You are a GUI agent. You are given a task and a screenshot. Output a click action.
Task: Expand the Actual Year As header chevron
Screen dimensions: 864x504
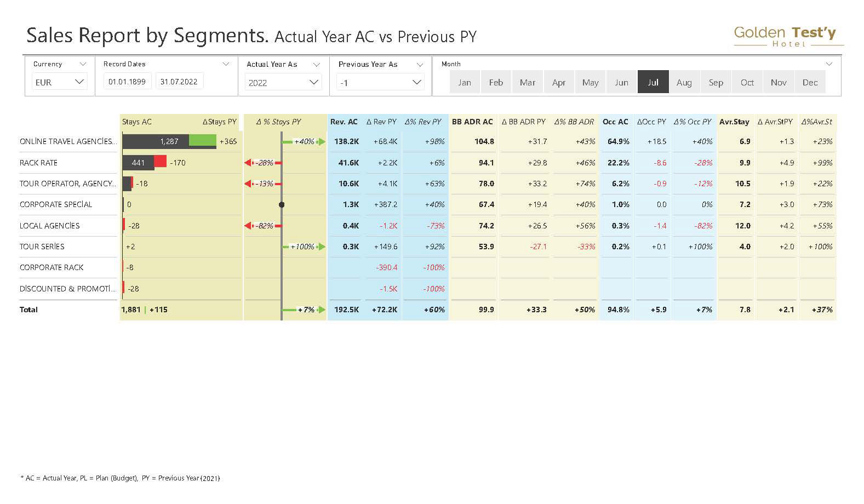tap(316, 64)
